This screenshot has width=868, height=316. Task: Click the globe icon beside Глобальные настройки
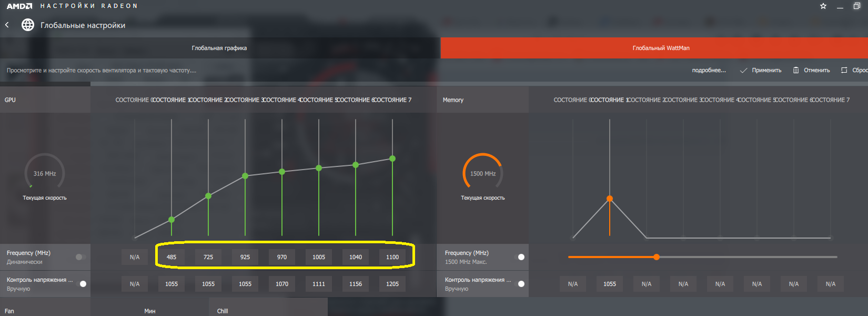(28, 25)
